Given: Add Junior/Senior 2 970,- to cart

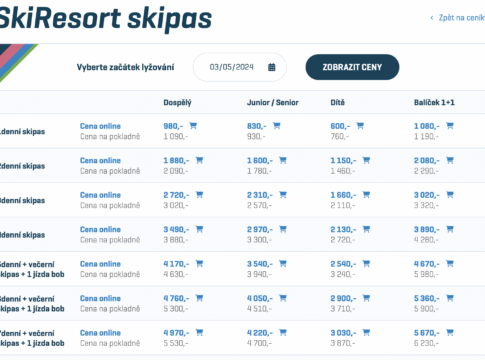Looking at the screenshot, I should pos(283,229).
